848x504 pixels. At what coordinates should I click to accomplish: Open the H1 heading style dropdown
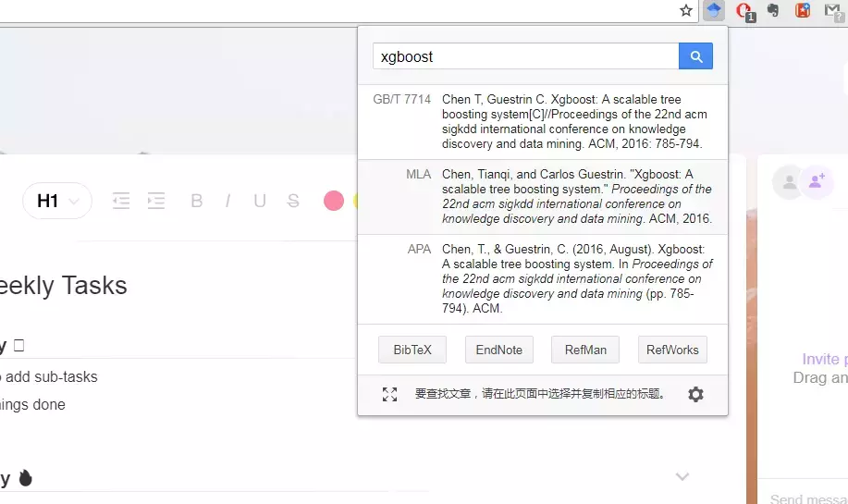[x=57, y=201]
